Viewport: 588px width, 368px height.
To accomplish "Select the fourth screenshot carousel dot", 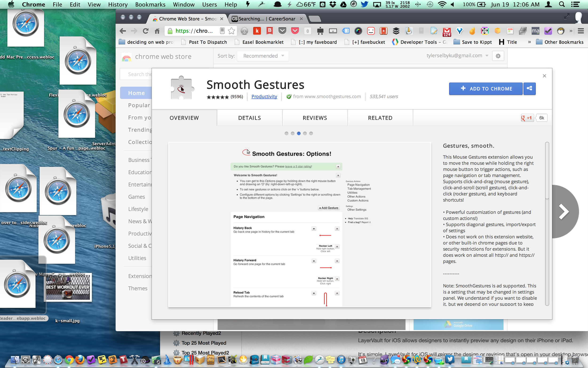I will (x=305, y=133).
